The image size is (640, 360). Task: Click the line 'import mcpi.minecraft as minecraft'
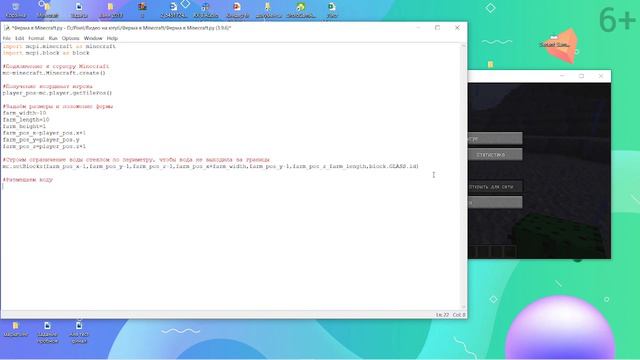[x=59, y=46]
